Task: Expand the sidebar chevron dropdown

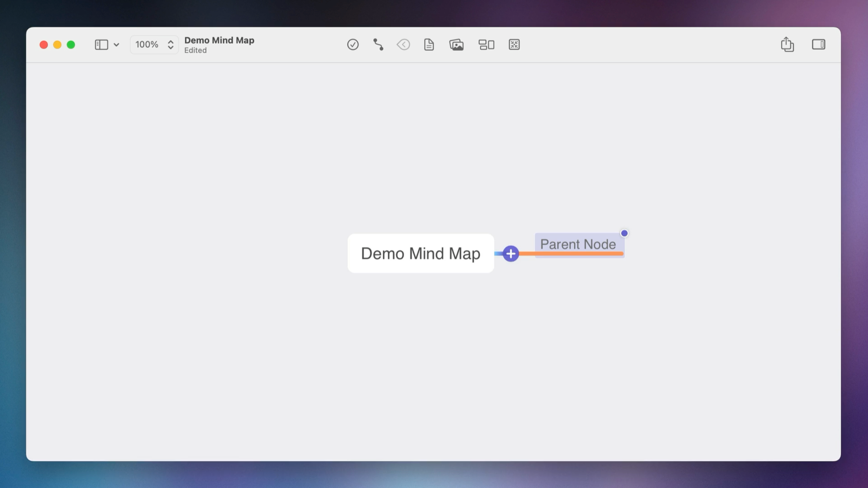Action: [116, 45]
